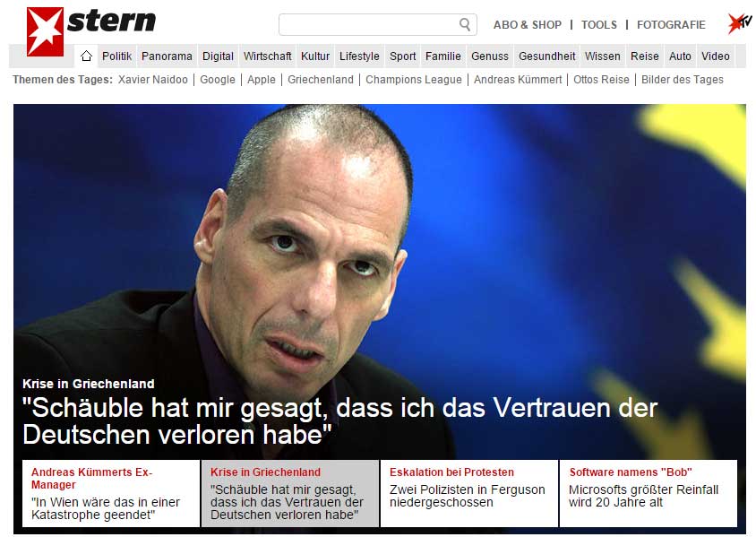Image resolution: width=756 pixels, height=537 pixels.
Task: Select the Software namens "Bob" teaser
Action: (649, 493)
